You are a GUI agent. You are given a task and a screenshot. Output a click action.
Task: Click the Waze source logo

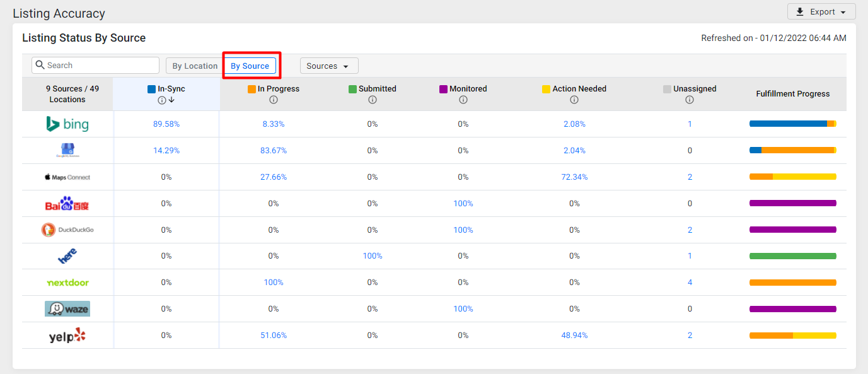[67, 308]
